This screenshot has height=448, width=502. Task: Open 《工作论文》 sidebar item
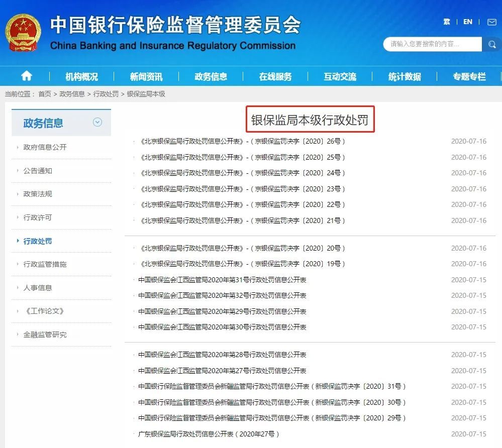pos(45,311)
